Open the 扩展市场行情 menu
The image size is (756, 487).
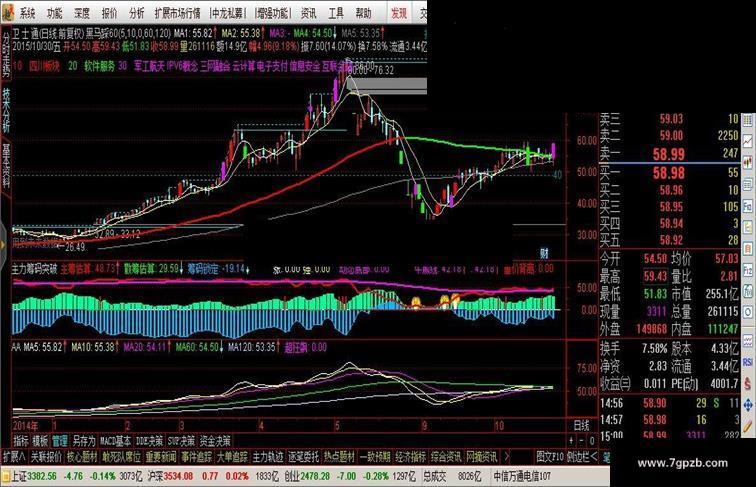click(x=177, y=13)
